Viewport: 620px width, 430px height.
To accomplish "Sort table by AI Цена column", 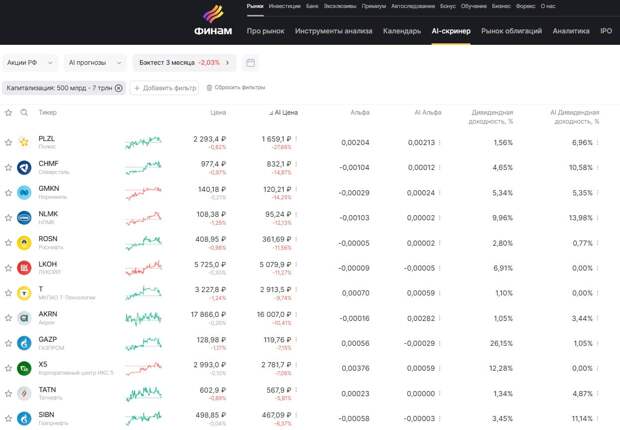I will pyautogui.click(x=284, y=113).
